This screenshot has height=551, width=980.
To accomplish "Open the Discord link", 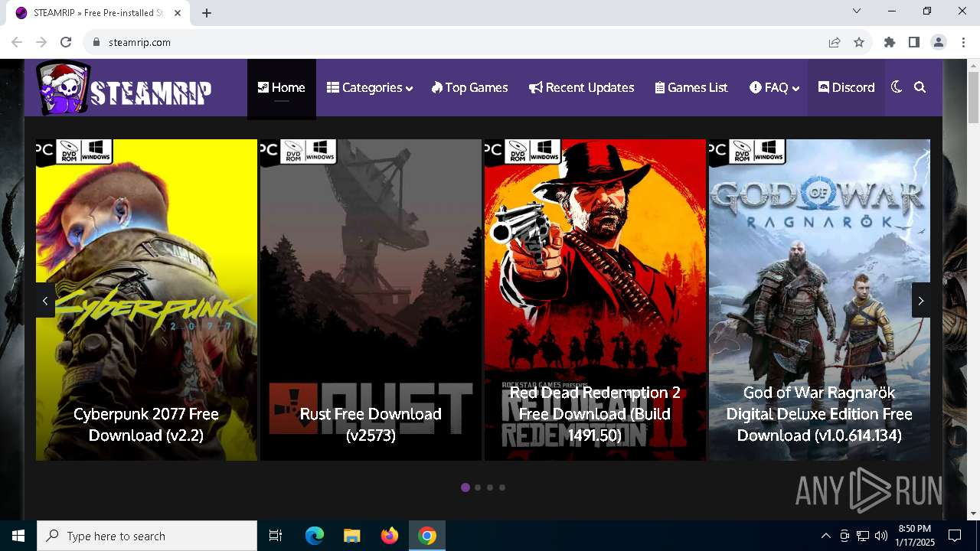I will pyautogui.click(x=846, y=87).
